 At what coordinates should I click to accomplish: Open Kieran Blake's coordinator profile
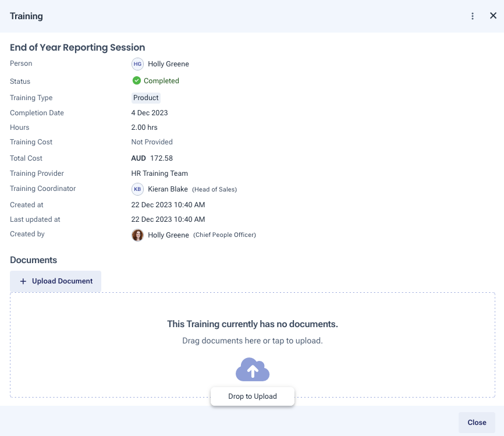pos(168,189)
